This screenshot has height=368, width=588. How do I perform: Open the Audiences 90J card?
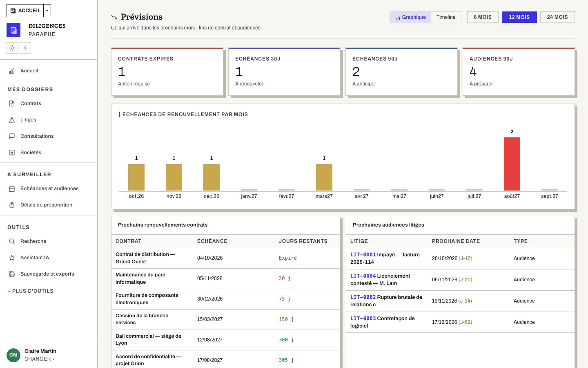[519, 72]
